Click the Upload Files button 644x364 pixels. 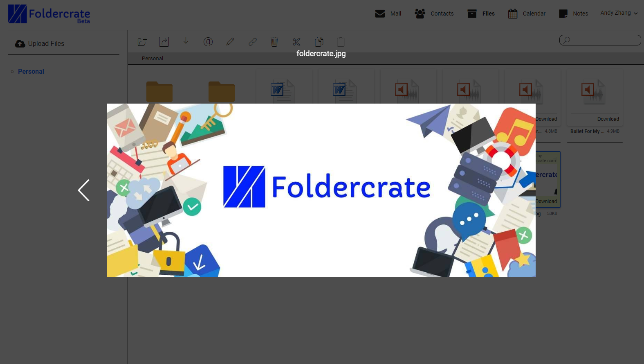(40, 43)
